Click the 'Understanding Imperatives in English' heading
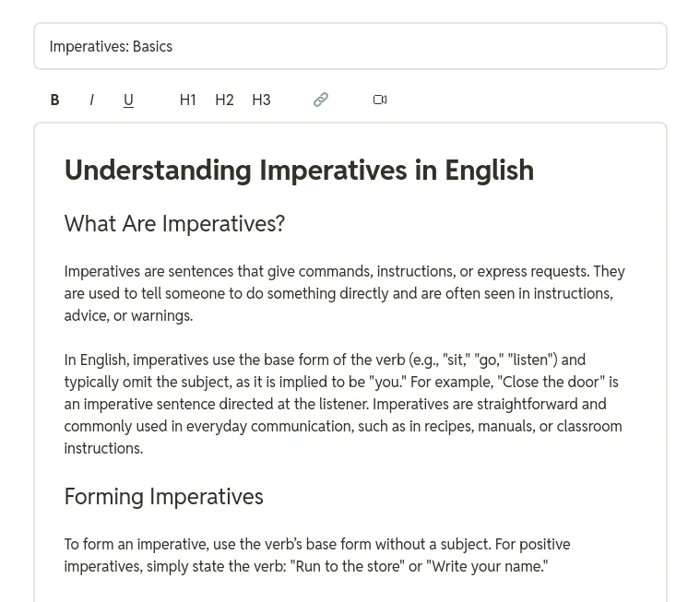700x602 pixels. pos(299,171)
